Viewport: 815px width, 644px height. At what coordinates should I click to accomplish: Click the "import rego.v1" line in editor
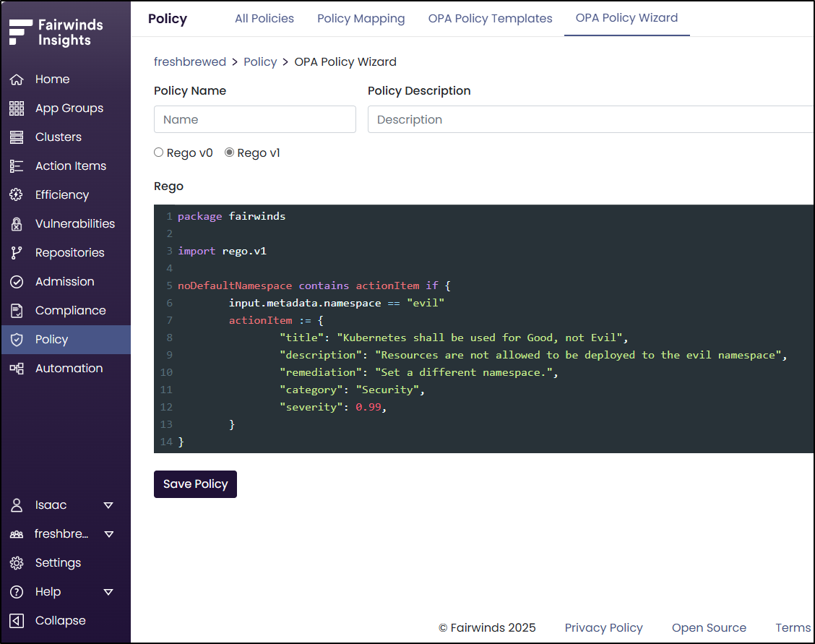222,251
